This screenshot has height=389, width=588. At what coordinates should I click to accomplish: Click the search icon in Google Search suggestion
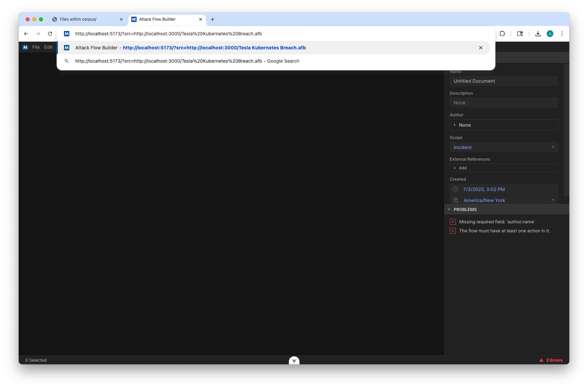pos(67,61)
